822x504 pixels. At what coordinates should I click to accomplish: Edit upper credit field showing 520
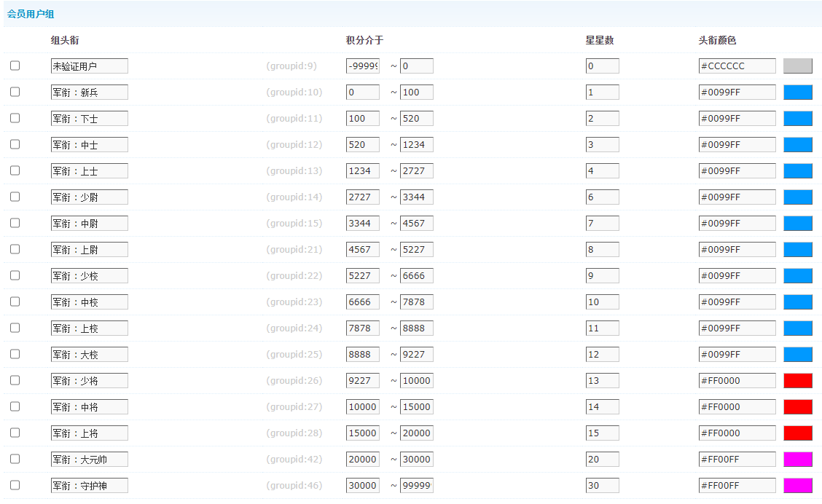[x=417, y=119]
